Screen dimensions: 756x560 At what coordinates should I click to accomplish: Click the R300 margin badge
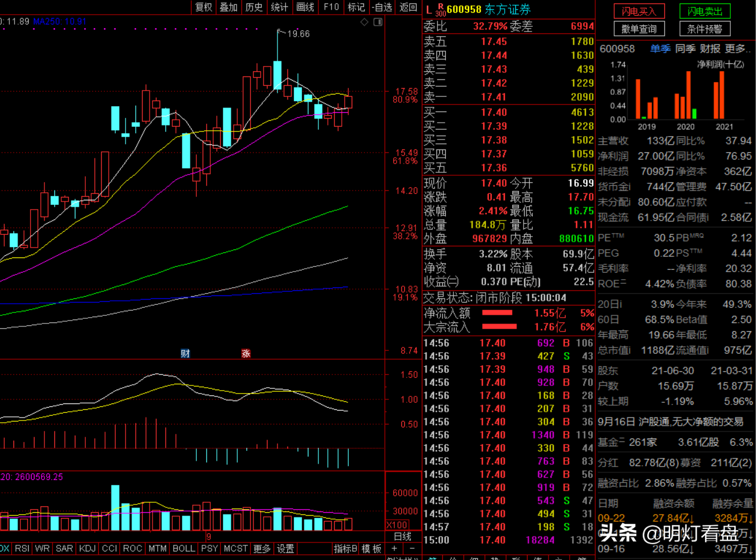pos(441,10)
